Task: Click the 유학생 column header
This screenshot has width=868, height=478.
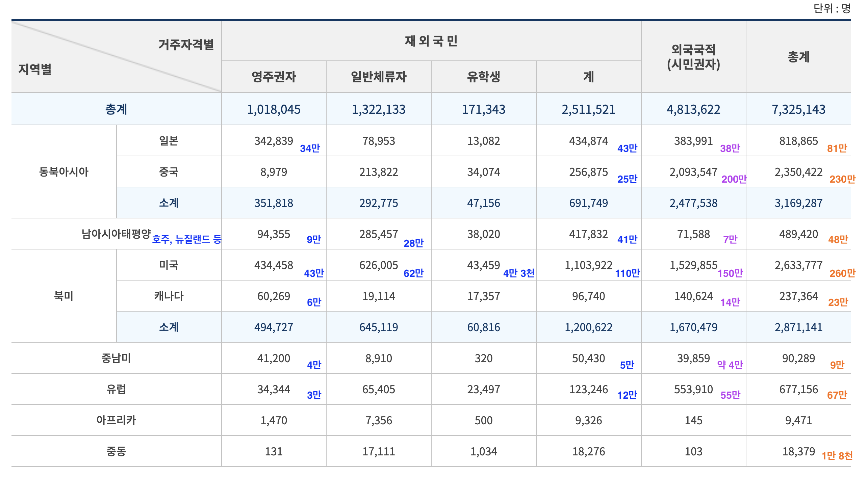Action: (x=483, y=77)
